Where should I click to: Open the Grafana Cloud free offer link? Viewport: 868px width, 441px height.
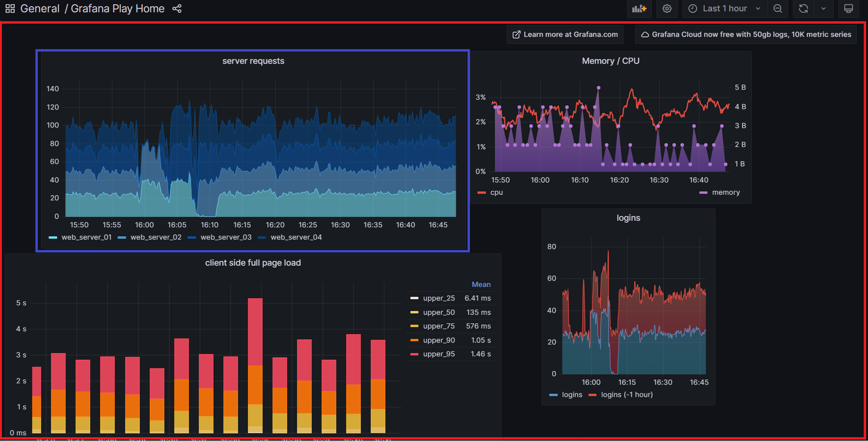point(746,35)
